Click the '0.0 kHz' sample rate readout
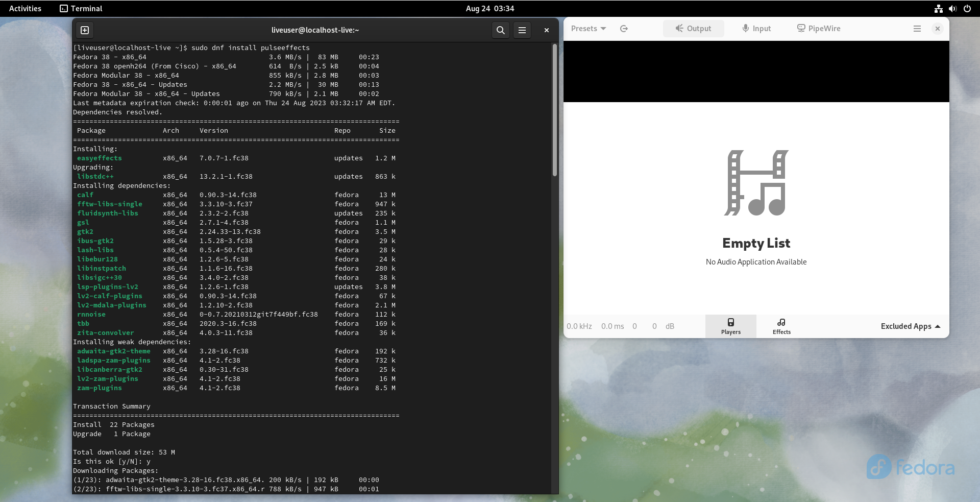980x502 pixels. coord(579,326)
